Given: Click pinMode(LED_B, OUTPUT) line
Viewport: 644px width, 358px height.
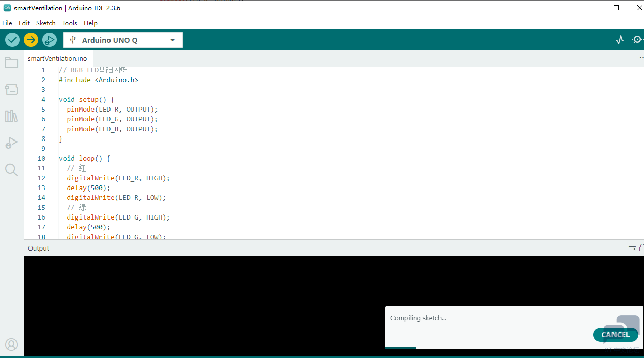Looking at the screenshot, I should pyautogui.click(x=113, y=129).
